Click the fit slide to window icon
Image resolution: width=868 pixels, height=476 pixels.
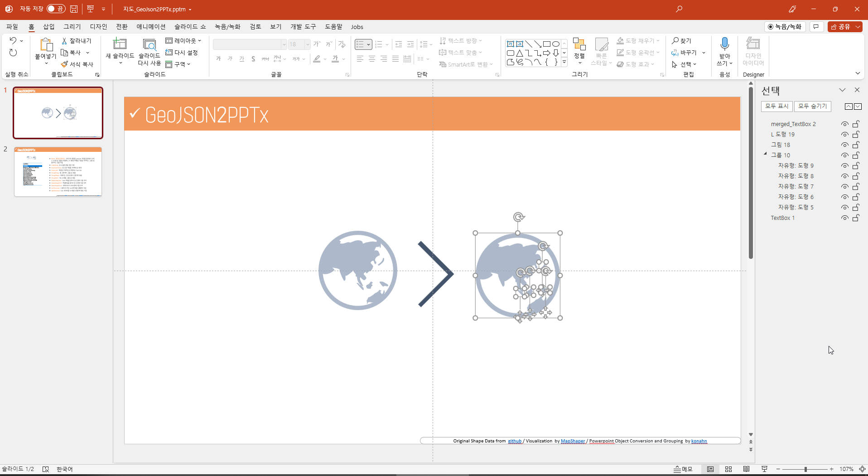[863, 469]
